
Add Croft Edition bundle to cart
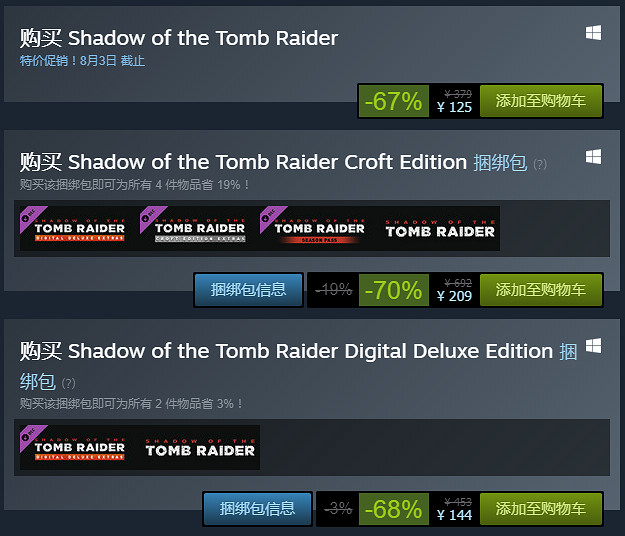coord(541,289)
